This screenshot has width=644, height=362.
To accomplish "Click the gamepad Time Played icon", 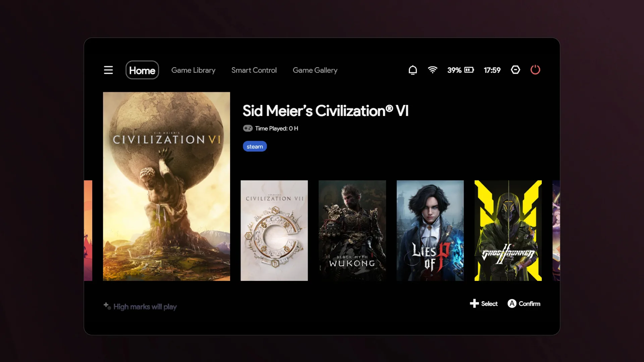I will coord(248,128).
